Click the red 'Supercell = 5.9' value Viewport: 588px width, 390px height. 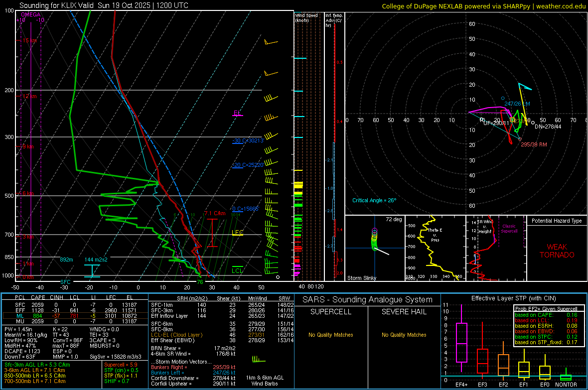click(x=121, y=365)
